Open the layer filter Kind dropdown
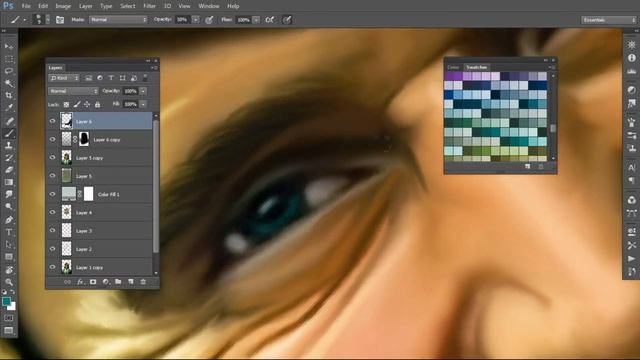 pos(64,78)
